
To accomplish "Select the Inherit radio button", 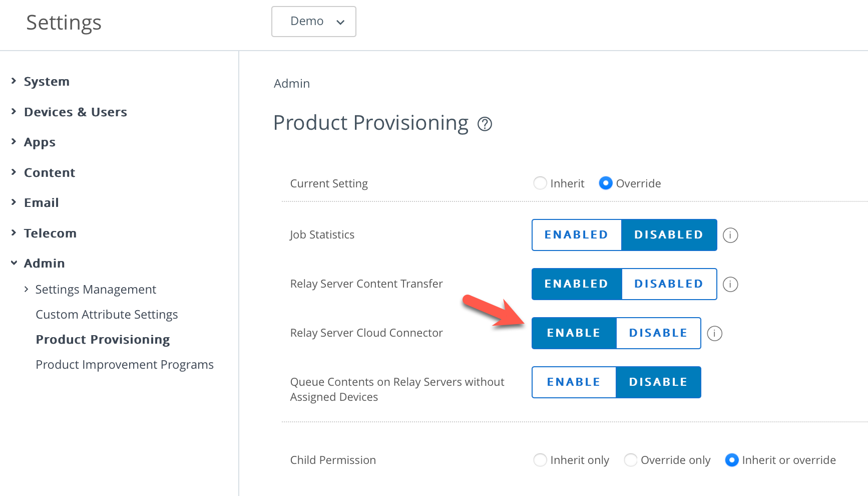I will coord(540,183).
